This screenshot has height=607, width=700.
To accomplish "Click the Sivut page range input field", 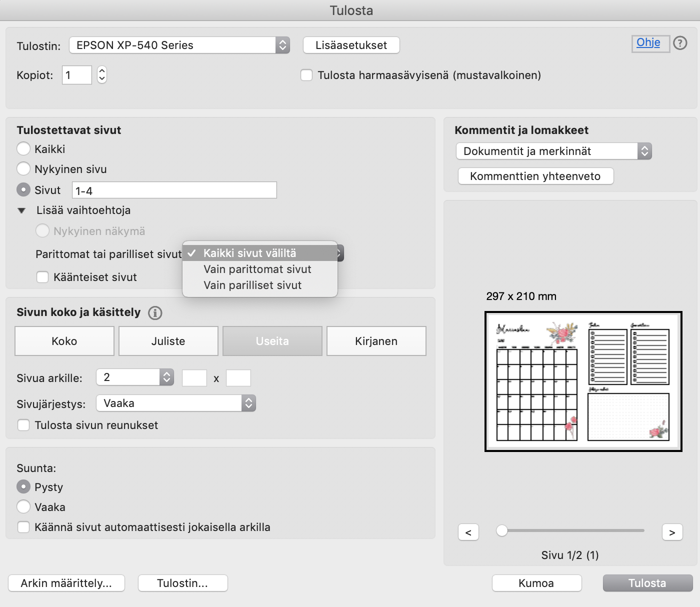I will point(174,190).
